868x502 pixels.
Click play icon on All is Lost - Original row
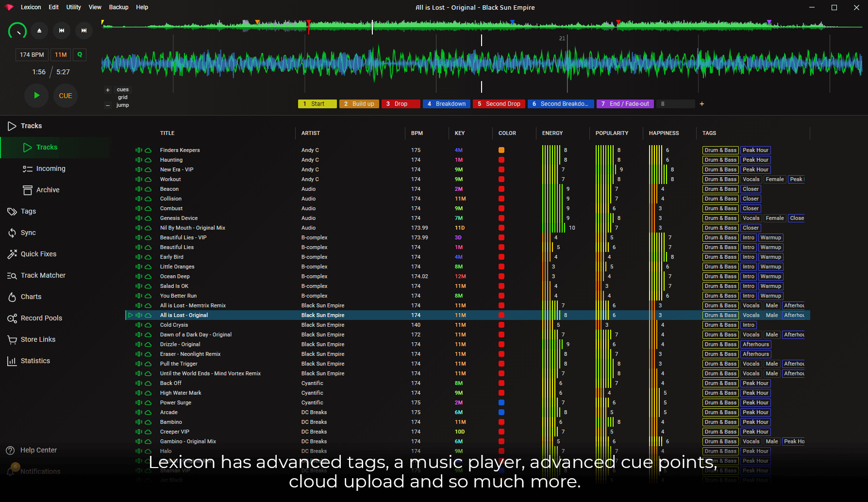pos(130,315)
